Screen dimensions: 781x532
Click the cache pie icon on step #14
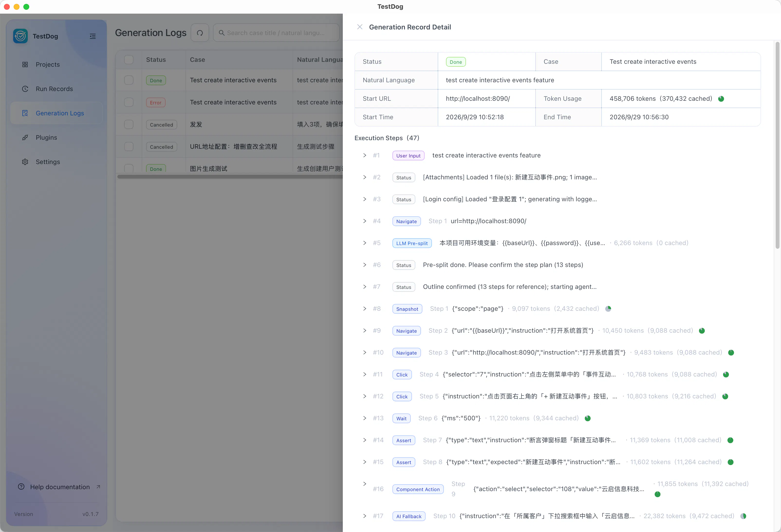tap(730, 440)
